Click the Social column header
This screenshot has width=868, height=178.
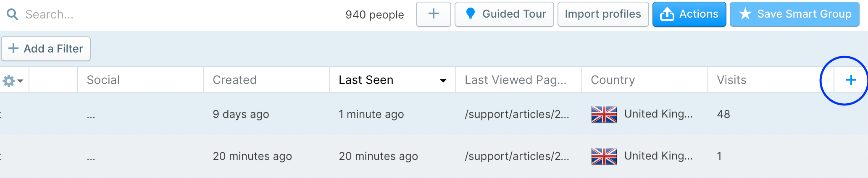pyautogui.click(x=103, y=80)
